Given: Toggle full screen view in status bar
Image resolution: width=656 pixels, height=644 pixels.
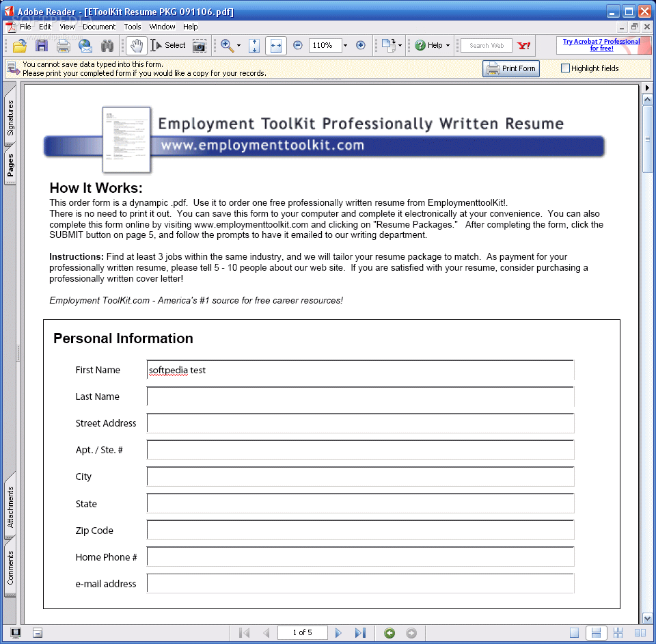Looking at the screenshot, I should pos(16,633).
